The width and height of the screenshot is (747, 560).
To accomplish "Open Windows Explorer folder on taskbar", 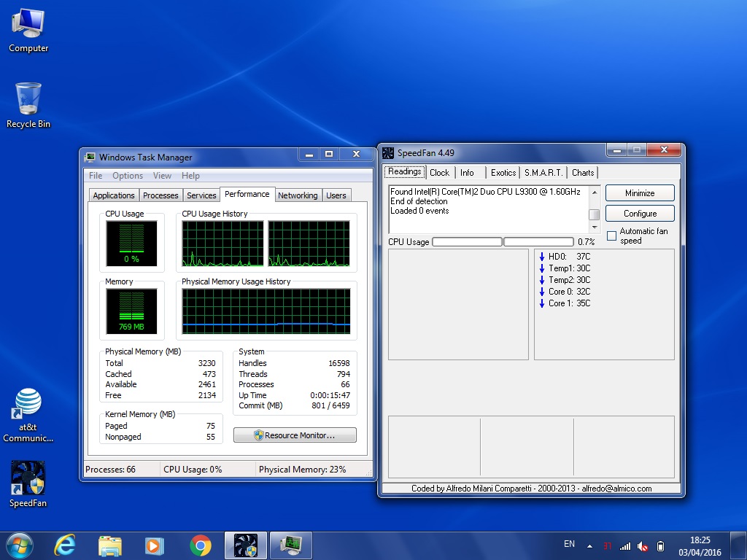I will tap(110, 545).
